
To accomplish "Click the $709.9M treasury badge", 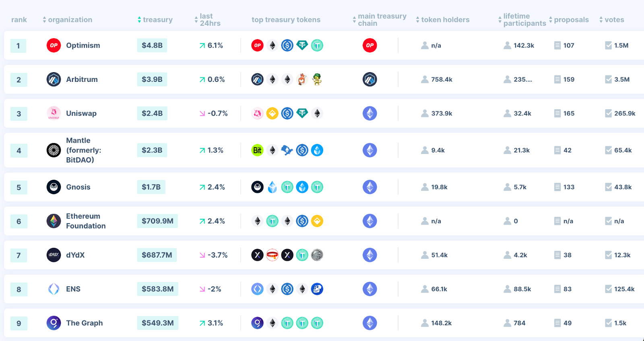I will click(x=157, y=221).
